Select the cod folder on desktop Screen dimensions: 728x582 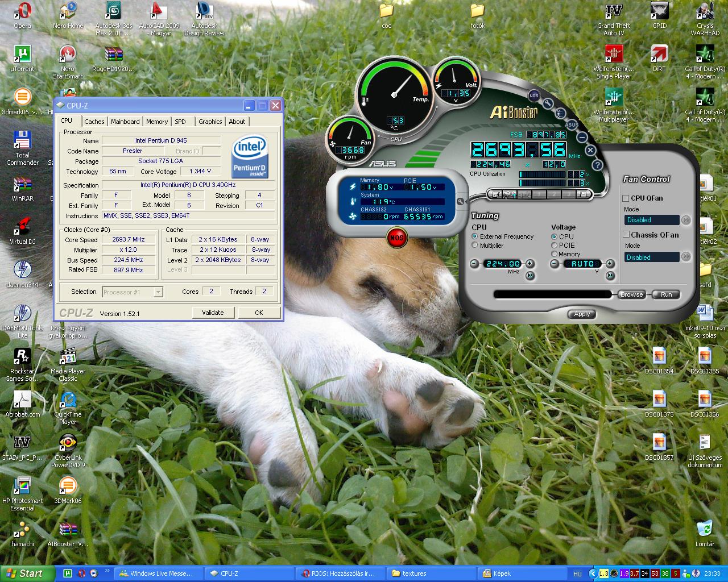tap(386, 15)
